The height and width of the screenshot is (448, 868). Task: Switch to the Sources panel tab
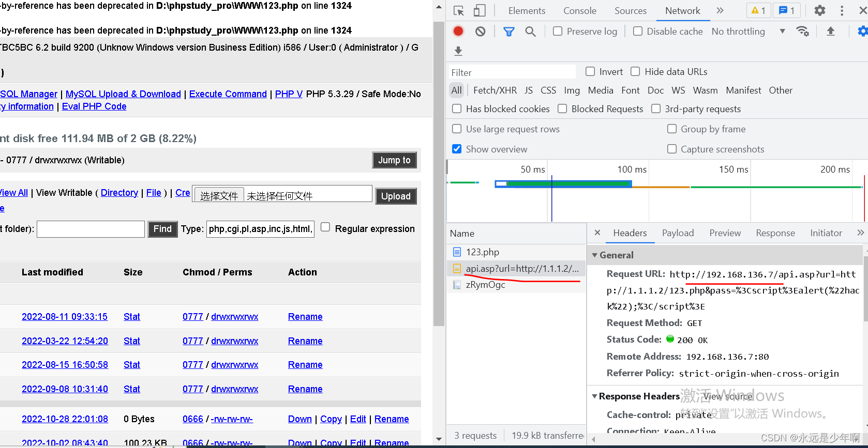click(631, 11)
